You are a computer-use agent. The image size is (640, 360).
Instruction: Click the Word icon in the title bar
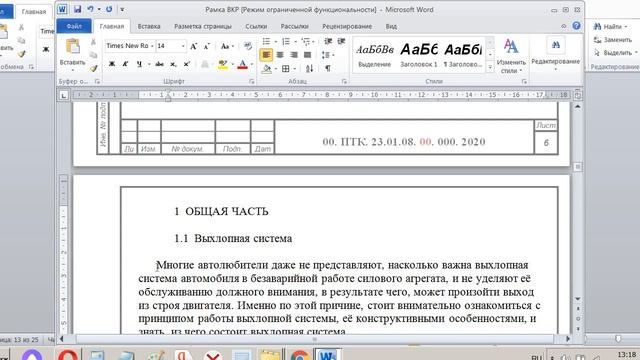[62, 9]
